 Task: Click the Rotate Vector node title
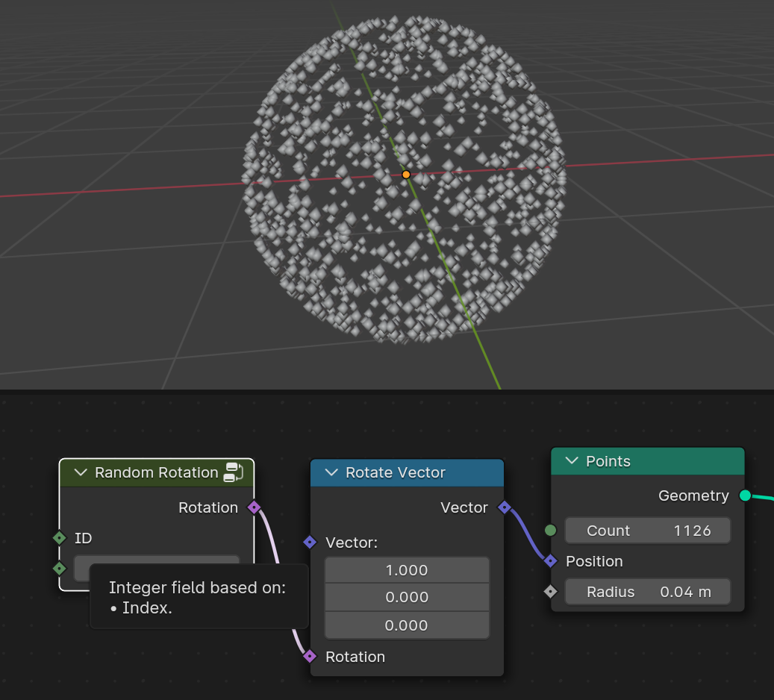[396, 472]
